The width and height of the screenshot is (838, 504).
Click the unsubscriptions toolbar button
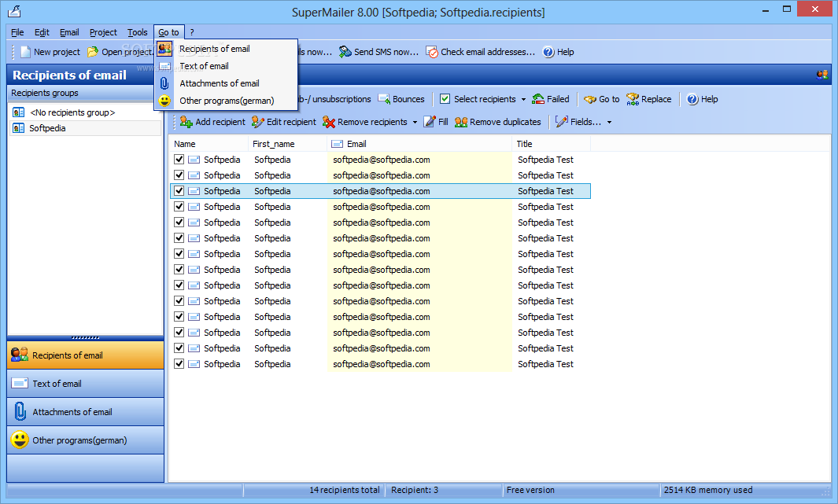coord(335,99)
